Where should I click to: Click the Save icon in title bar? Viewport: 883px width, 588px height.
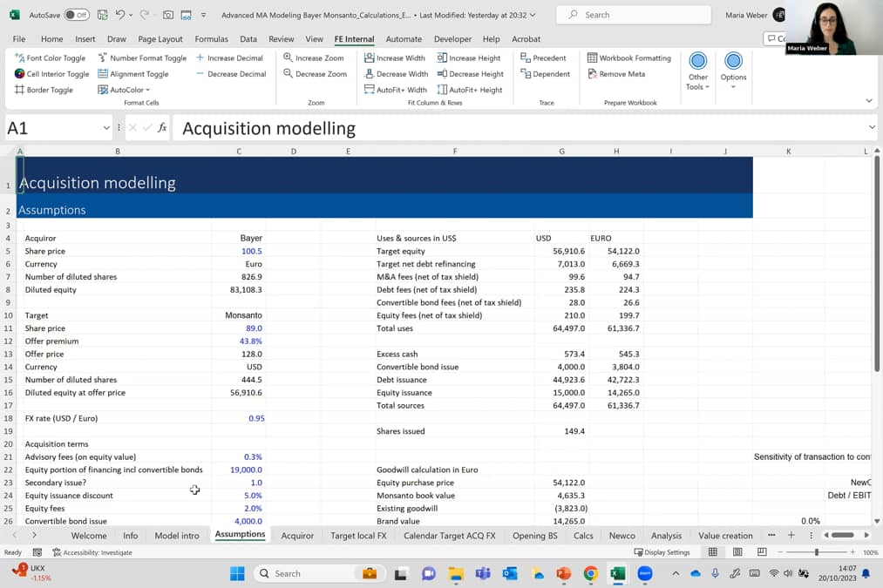coord(102,15)
